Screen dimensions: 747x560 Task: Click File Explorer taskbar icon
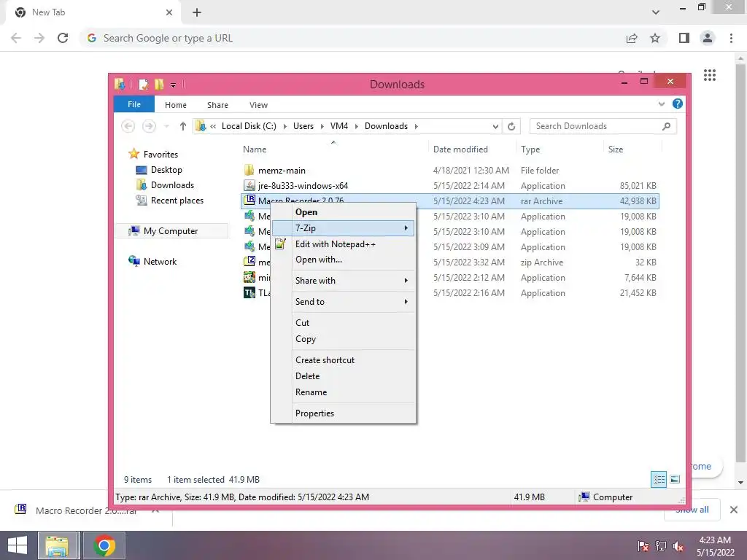click(x=57, y=545)
